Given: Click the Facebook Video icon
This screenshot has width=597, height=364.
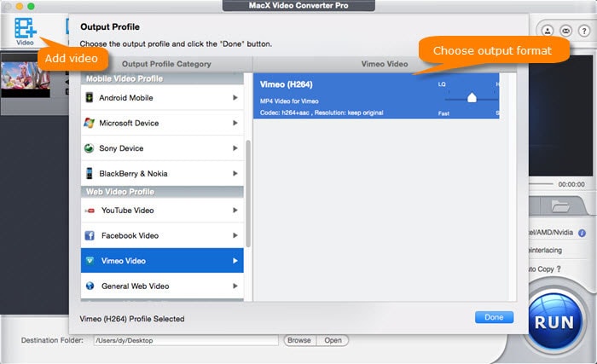Looking at the screenshot, I should (x=90, y=235).
